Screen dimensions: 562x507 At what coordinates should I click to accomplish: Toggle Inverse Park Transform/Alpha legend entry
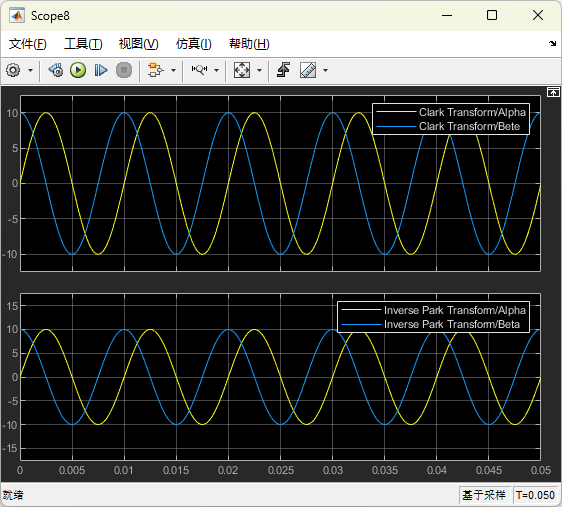[x=454, y=310]
